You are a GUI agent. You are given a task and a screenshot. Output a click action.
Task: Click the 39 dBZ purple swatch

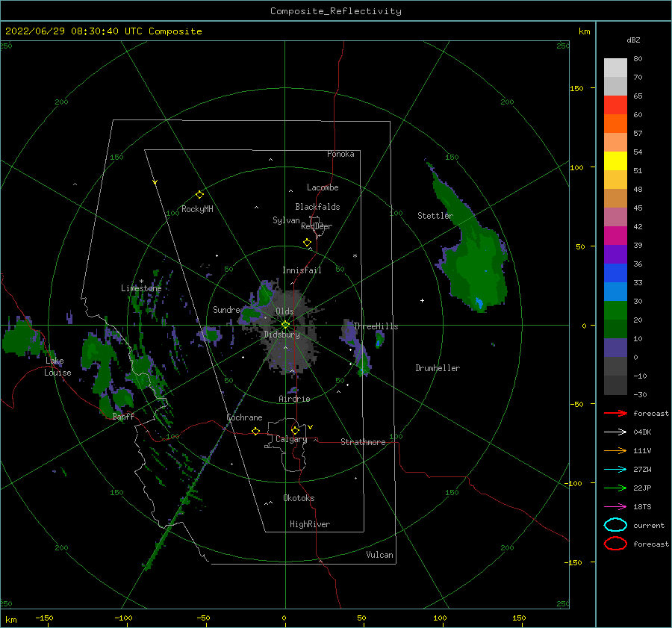(615, 254)
